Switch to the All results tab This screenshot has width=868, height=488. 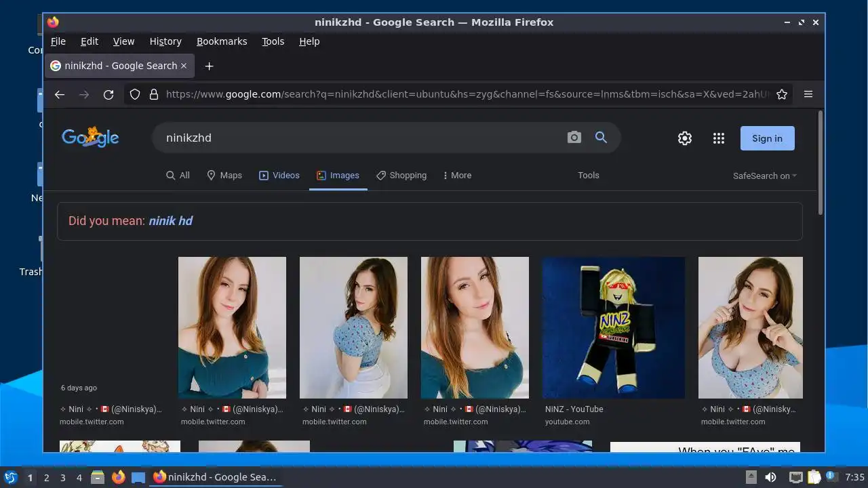tap(178, 176)
